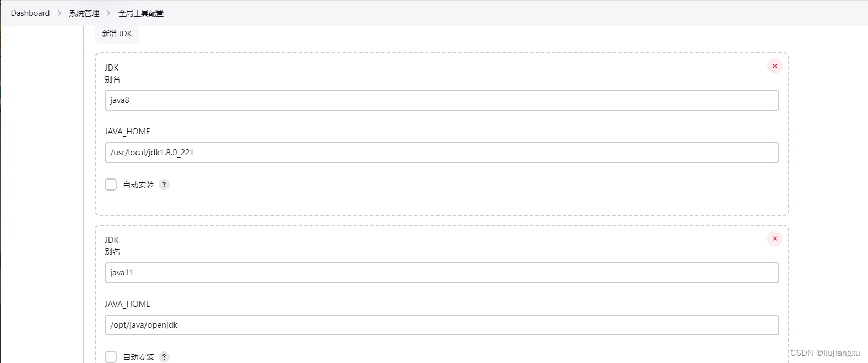Remove the java8 JDK entry with red X
The width and height of the screenshot is (868, 363).
pyautogui.click(x=774, y=66)
